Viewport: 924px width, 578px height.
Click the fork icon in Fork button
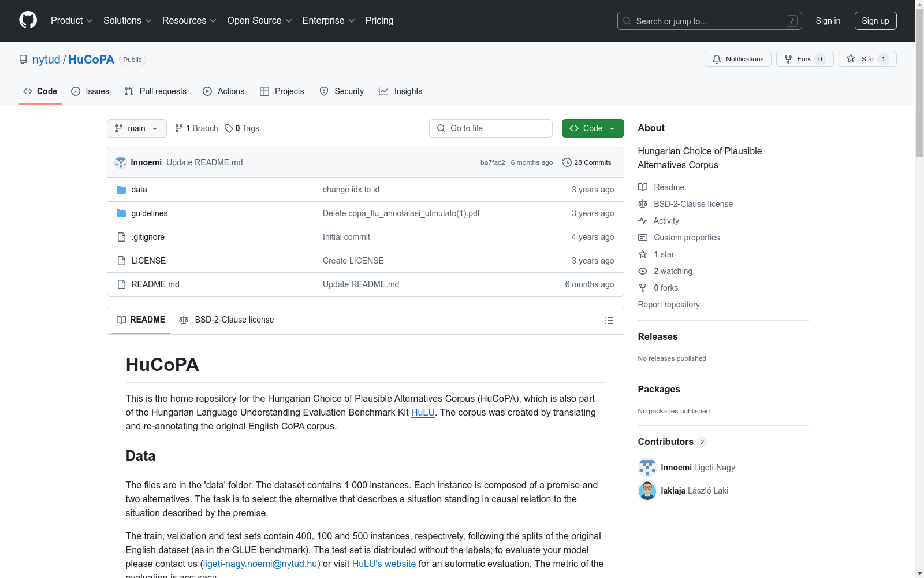click(x=788, y=59)
